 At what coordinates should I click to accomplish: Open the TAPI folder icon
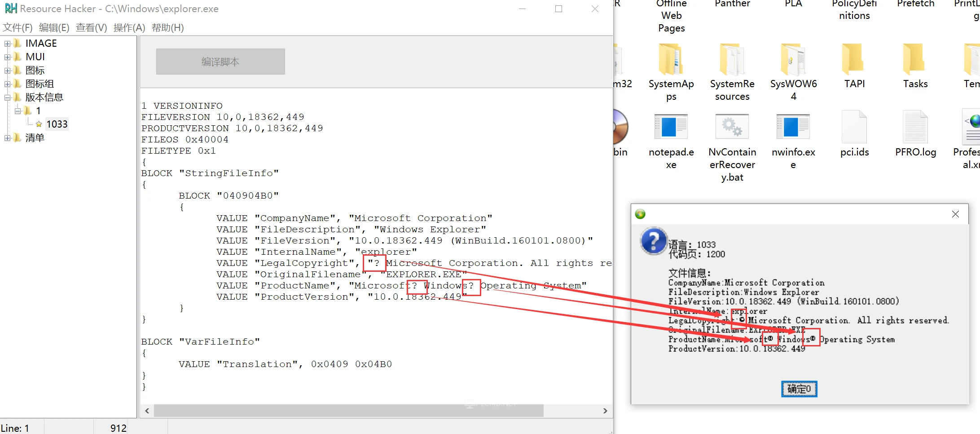(x=854, y=60)
